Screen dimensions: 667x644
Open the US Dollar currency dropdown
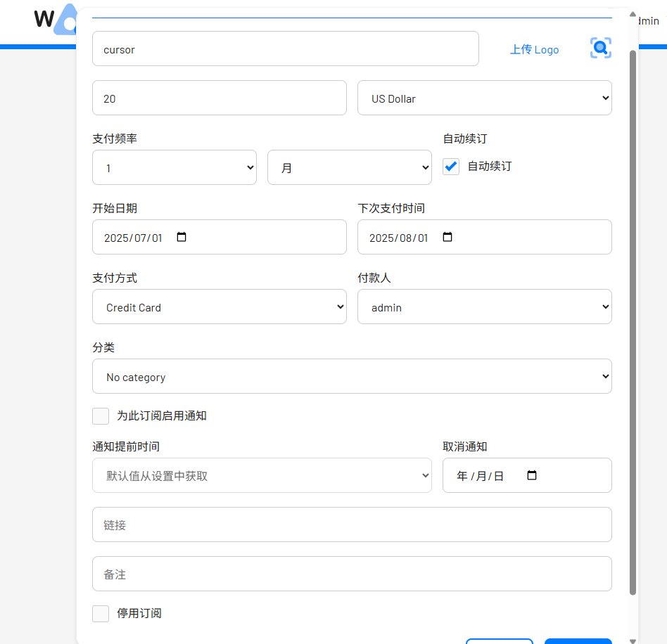pyautogui.click(x=485, y=98)
